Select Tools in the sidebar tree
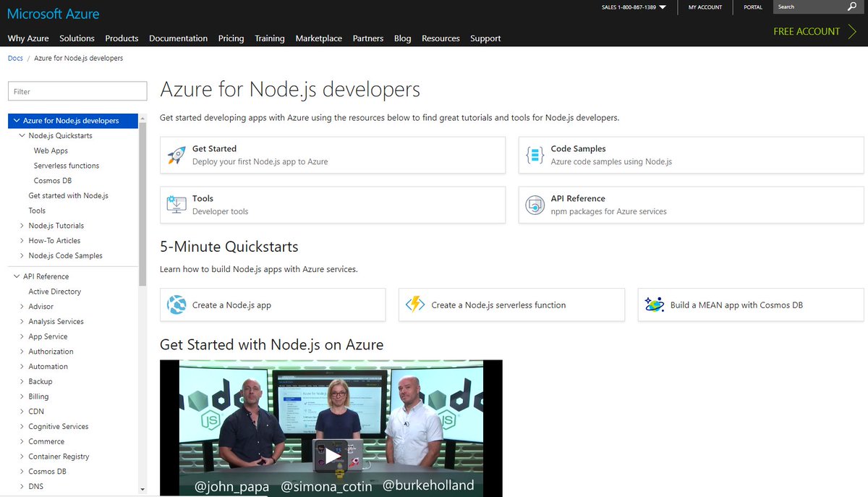The width and height of the screenshot is (868, 497). [x=37, y=211]
